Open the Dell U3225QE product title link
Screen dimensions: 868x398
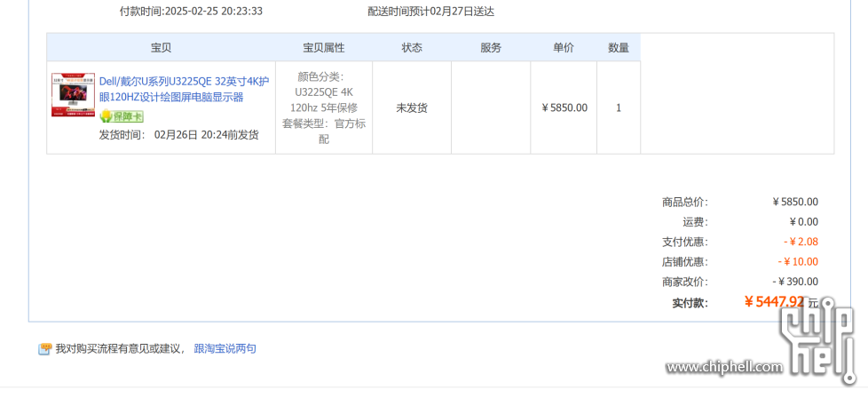point(185,89)
